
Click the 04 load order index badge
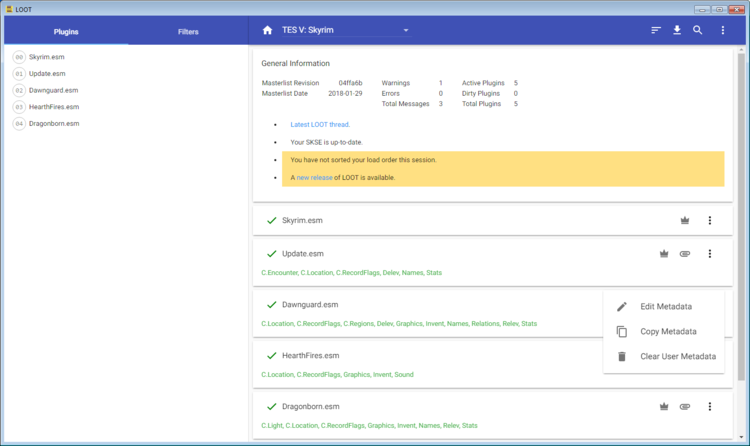pyautogui.click(x=19, y=123)
